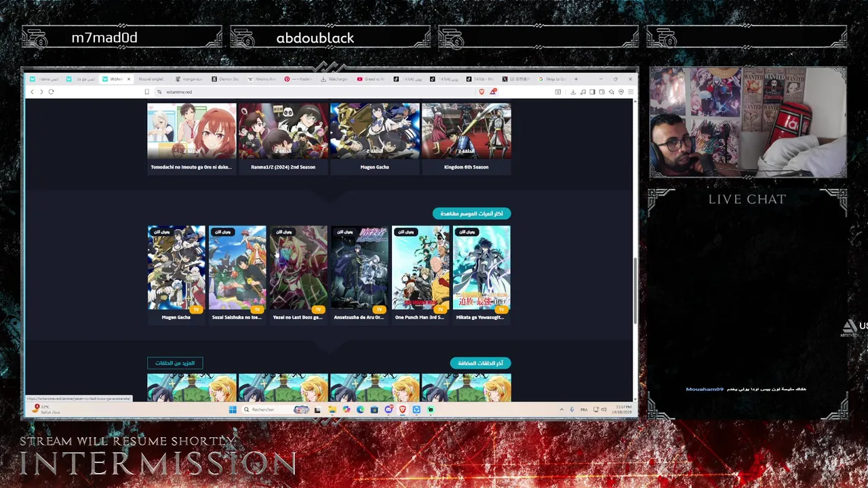Screen dimensions: 868x488
Task: Click the m7mad0d overlay name panel
Action: pyautogui.click(x=123, y=38)
